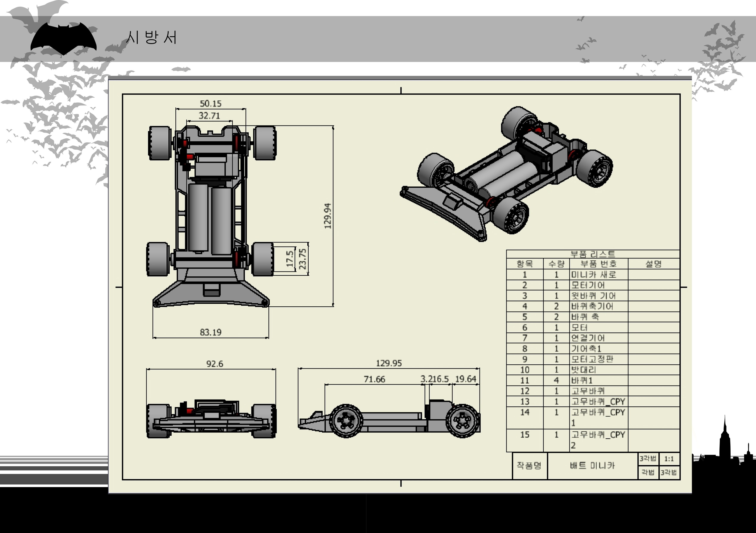Click the 92.6 front view dimension
Viewport: 756px width, 533px height.
point(214,364)
